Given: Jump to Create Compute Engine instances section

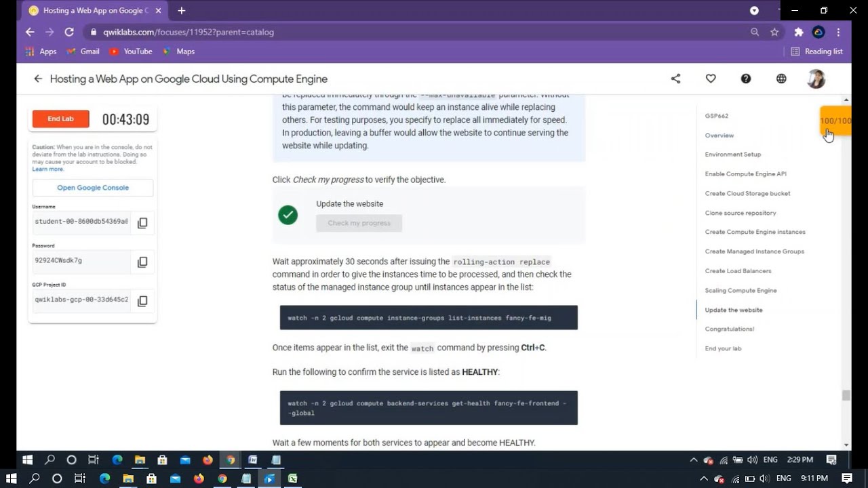Looking at the screenshot, I should (755, 232).
